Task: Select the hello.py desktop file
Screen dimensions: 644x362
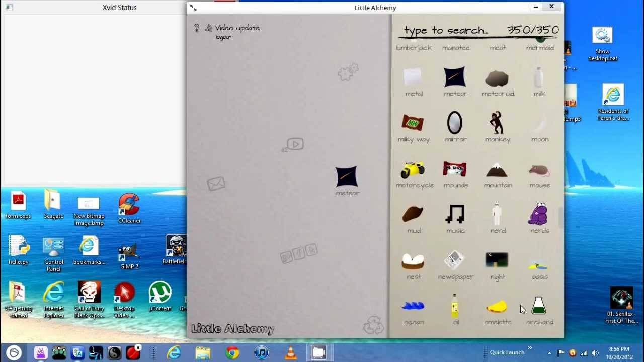Action: click(19, 251)
